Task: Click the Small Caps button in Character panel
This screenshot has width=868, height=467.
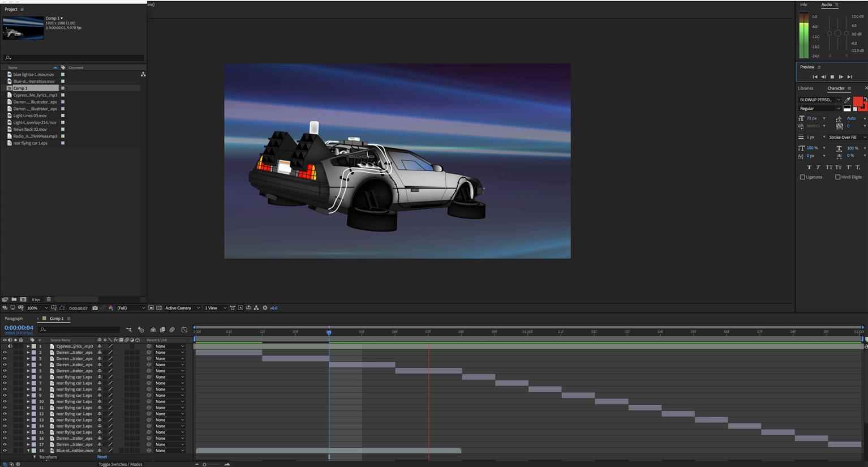Action: [x=838, y=168]
